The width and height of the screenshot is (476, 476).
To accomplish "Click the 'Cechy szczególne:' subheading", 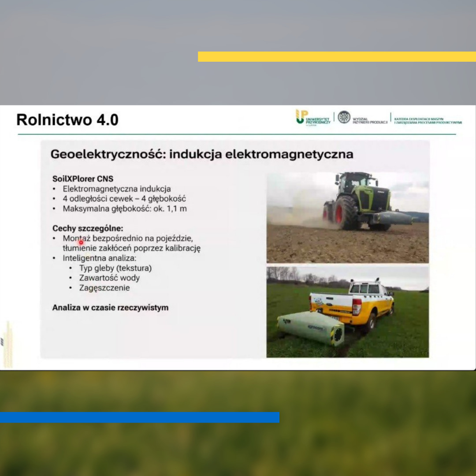I will point(88,228).
